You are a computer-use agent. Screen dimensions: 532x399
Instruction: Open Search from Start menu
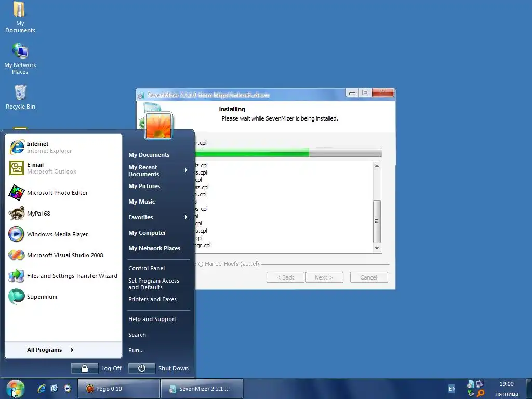point(158,335)
